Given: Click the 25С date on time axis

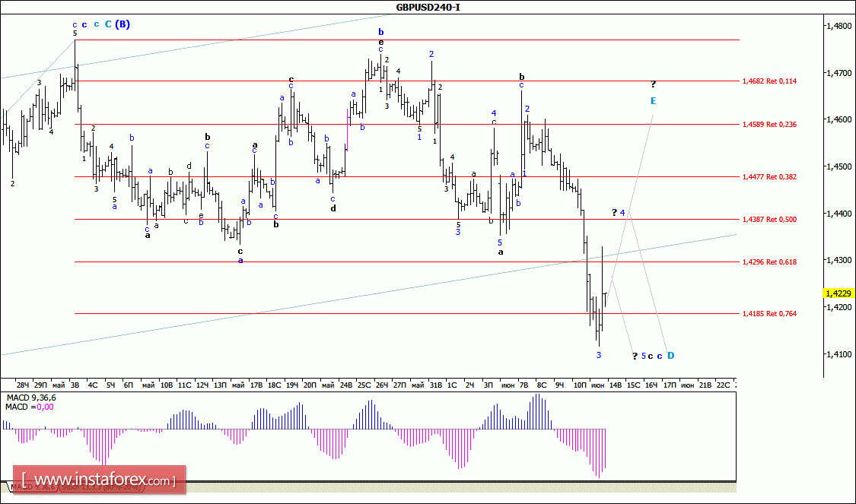Looking at the screenshot, I should (x=364, y=385).
